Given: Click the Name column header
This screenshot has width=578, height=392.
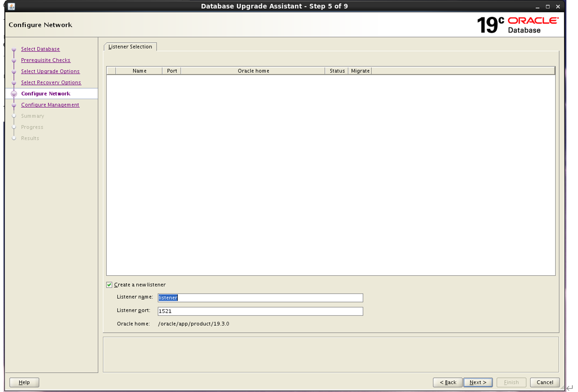Looking at the screenshot, I should click(x=139, y=71).
